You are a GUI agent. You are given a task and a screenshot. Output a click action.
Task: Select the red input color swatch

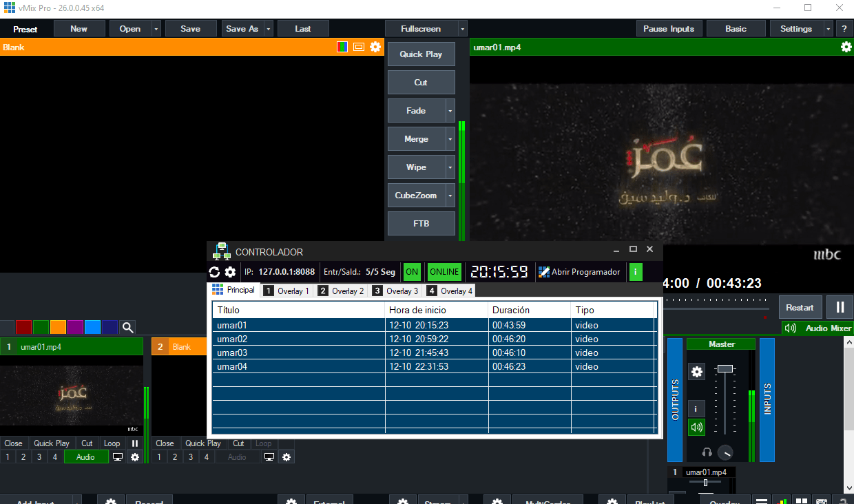click(24, 328)
